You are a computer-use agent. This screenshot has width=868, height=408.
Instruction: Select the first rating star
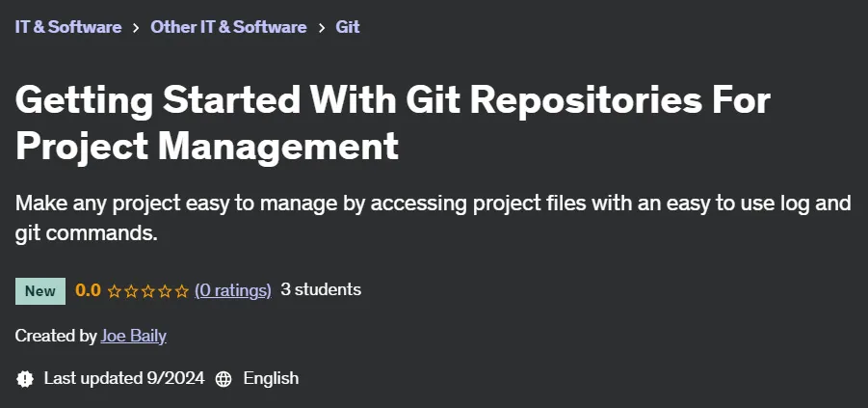click(114, 291)
